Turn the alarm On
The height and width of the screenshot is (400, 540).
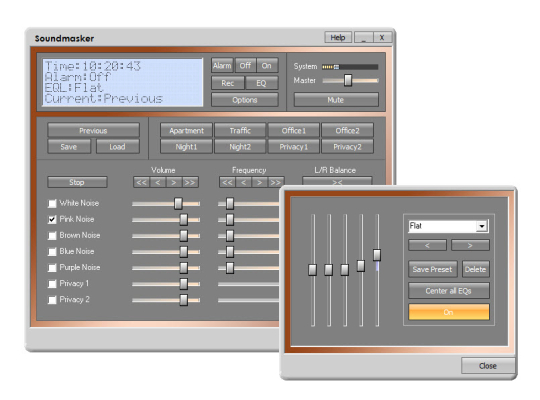(267, 65)
